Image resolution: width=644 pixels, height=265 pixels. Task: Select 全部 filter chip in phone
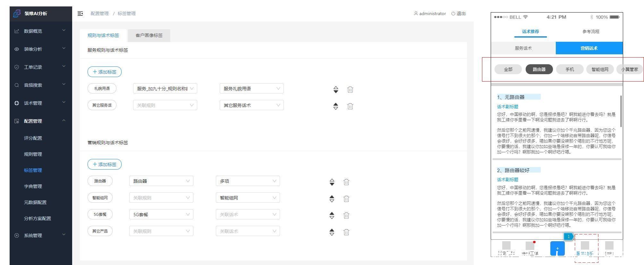click(508, 69)
